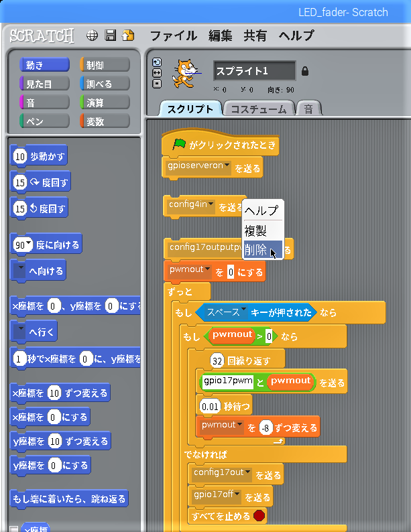Switch to the スクリプト tab

(x=190, y=109)
